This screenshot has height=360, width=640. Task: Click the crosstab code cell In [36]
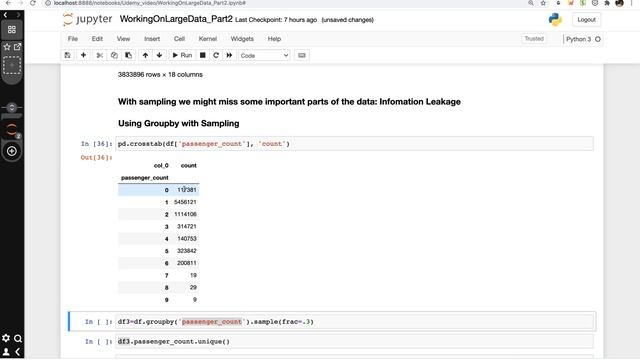(x=354, y=144)
